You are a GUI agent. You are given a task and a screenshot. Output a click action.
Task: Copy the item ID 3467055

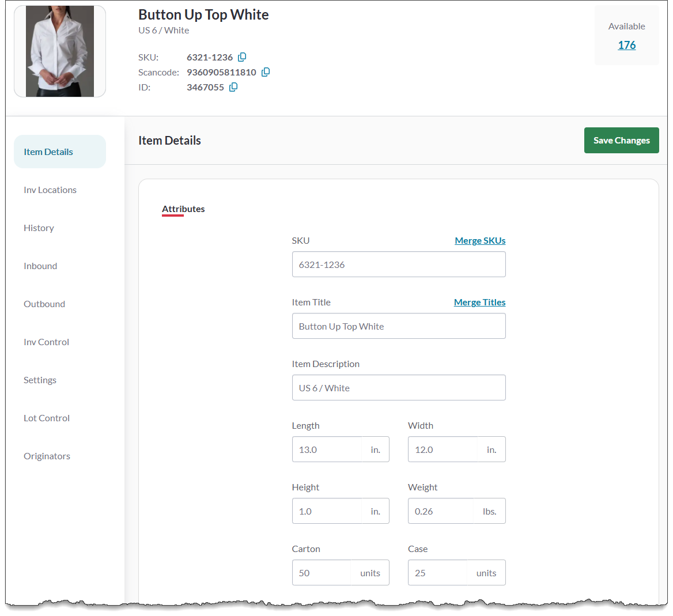[233, 87]
